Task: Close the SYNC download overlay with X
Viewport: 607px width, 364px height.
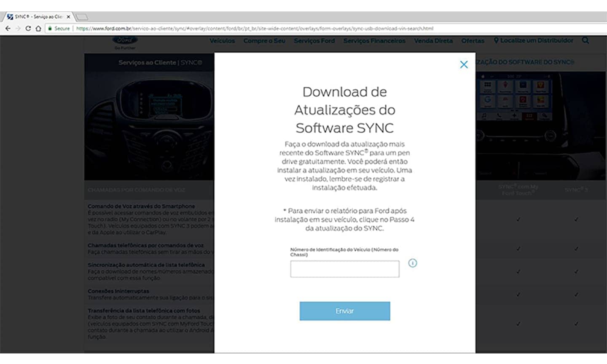Action: [x=464, y=64]
